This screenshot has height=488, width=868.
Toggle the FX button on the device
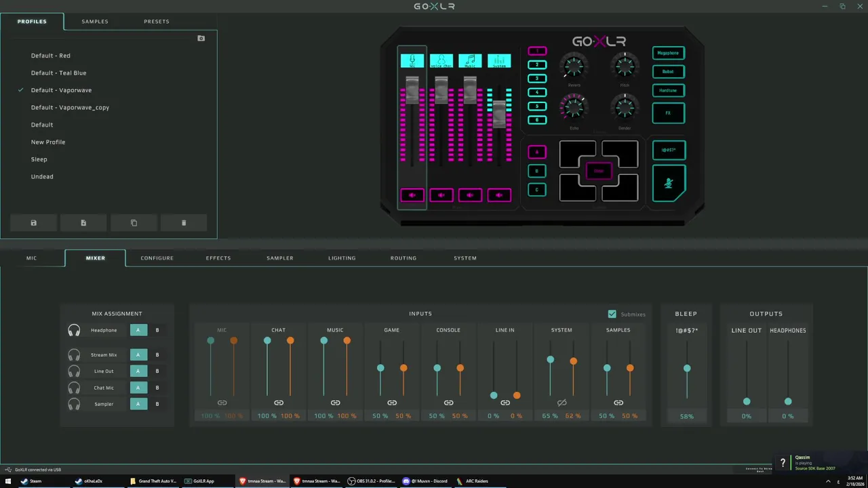668,113
